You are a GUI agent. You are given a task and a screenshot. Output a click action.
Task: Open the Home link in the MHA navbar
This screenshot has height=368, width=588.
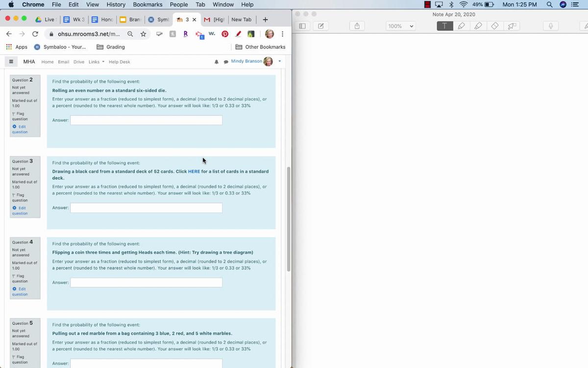(x=48, y=62)
